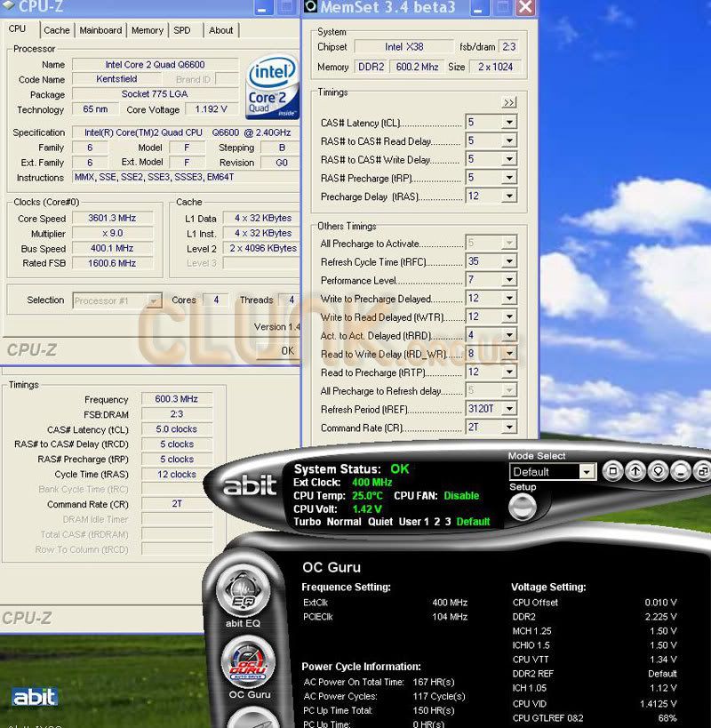Click the Chipset value 'Intel X38'
The height and width of the screenshot is (728, 711).
click(x=403, y=47)
